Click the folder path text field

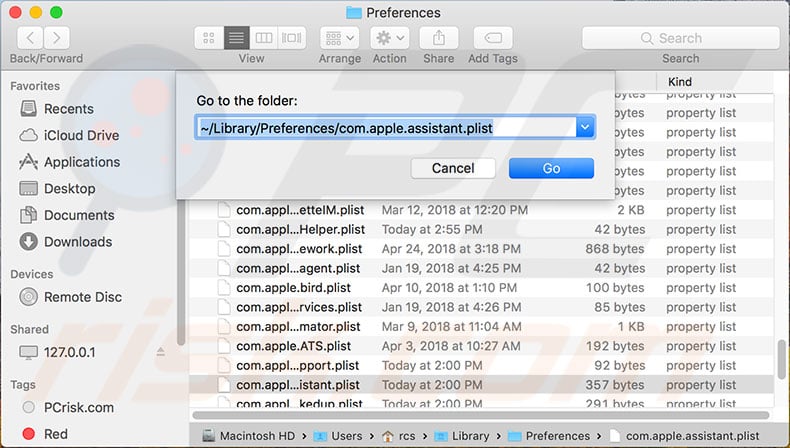tap(385, 128)
